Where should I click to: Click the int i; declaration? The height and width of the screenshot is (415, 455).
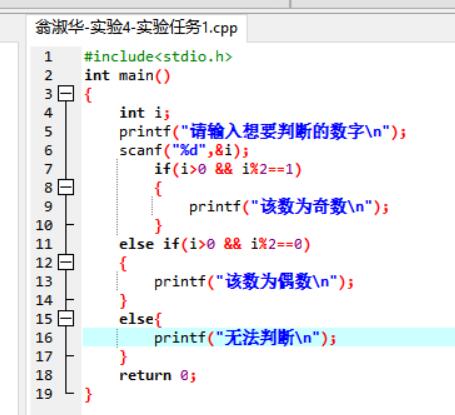coord(145,113)
